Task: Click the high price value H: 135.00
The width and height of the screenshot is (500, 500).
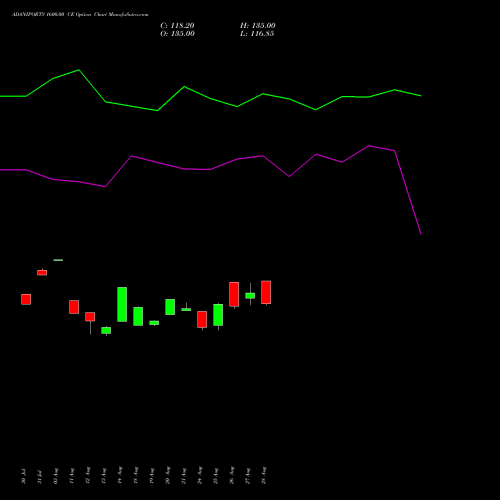Action: click(258, 26)
